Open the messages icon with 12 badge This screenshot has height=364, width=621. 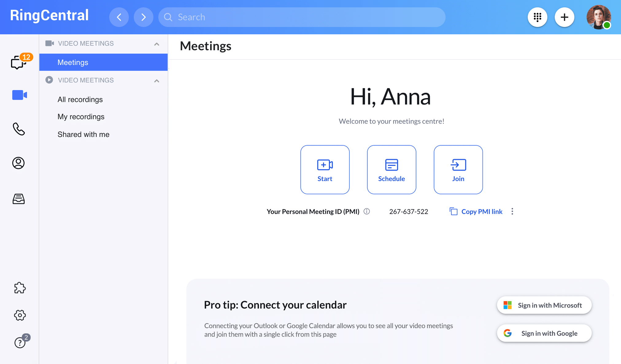click(19, 62)
